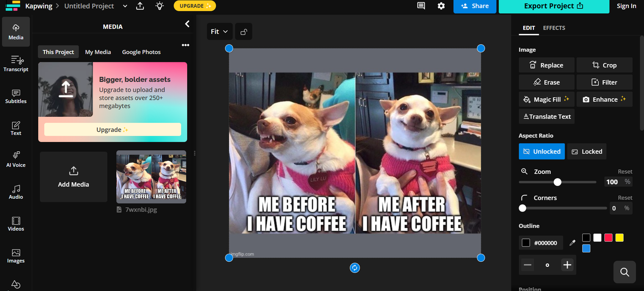Viewport: 644px width, 291px height.
Task: Open the three-dots media options menu
Action: [x=186, y=45]
